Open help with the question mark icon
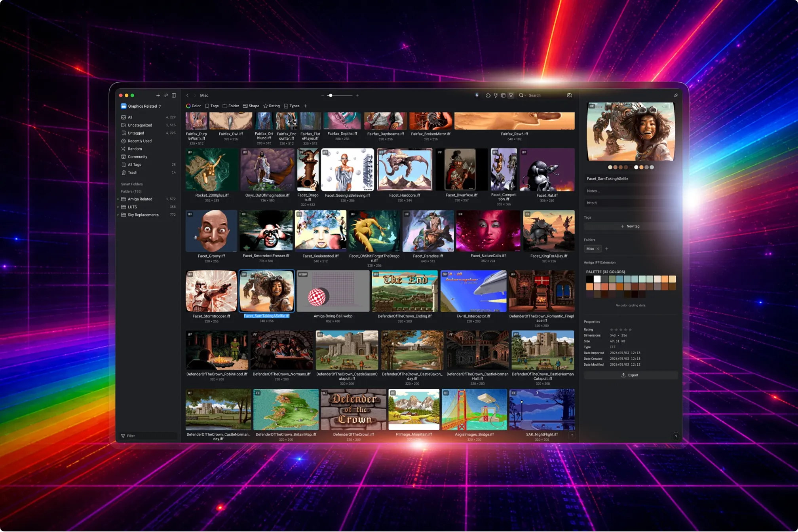The image size is (798, 532). pos(676,436)
